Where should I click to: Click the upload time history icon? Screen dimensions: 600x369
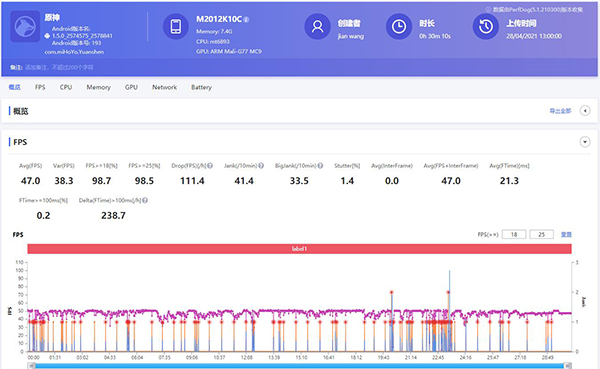click(x=486, y=26)
